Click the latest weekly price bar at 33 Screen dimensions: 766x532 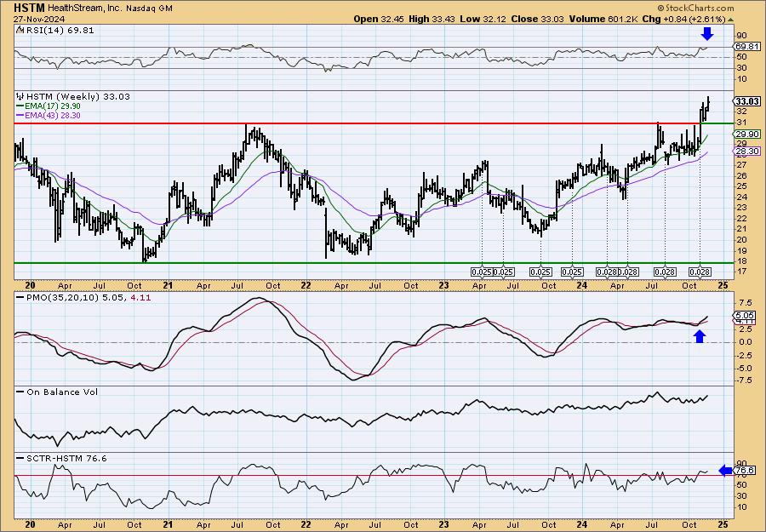coord(707,104)
